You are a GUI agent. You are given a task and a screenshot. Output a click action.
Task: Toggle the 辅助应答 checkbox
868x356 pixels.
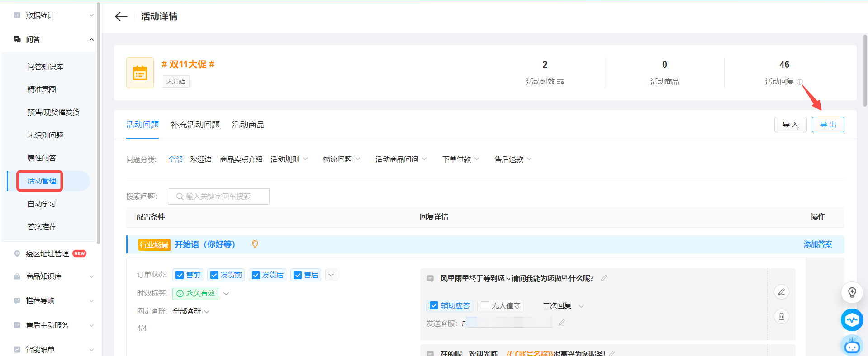[x=434, y=305]
